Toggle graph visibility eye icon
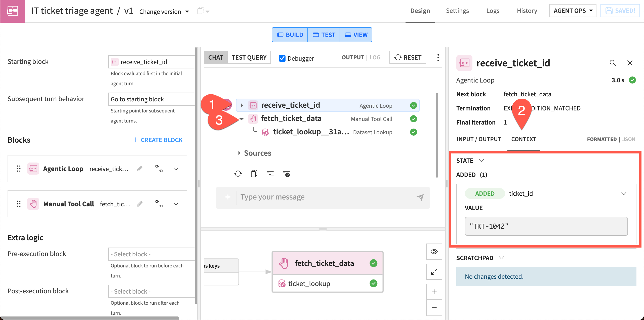Screen dimensions: 644x320 tap(434, 252)
